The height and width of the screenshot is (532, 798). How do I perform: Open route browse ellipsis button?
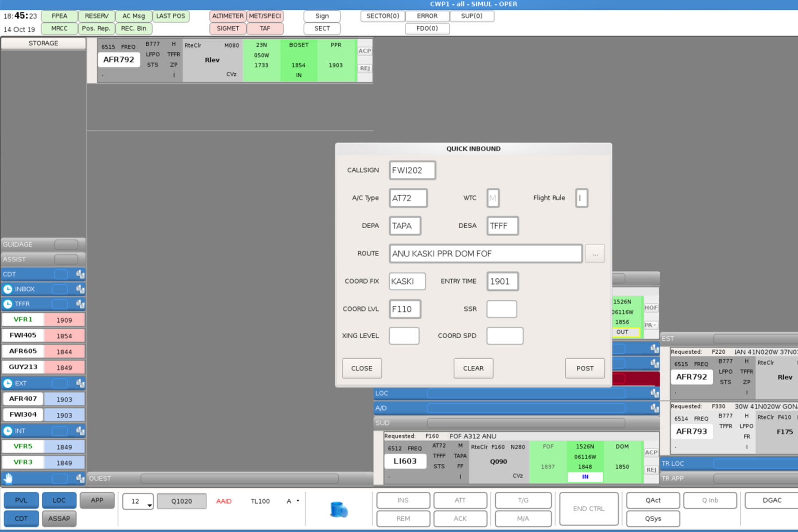point(595,254)
